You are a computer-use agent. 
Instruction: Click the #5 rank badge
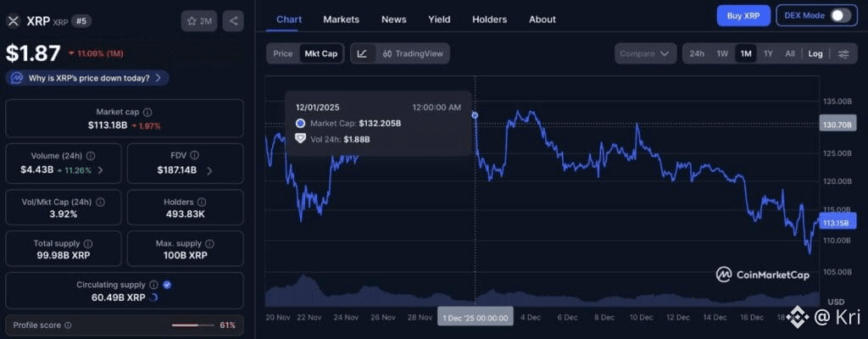(82, 21)
